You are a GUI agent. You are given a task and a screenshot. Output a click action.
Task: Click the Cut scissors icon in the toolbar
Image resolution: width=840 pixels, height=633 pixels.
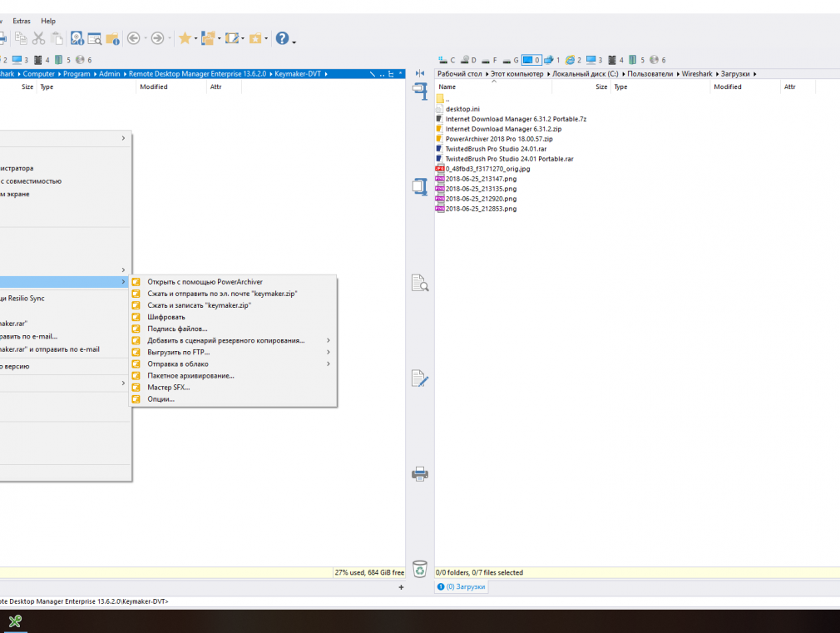click(x=38, y=38)
